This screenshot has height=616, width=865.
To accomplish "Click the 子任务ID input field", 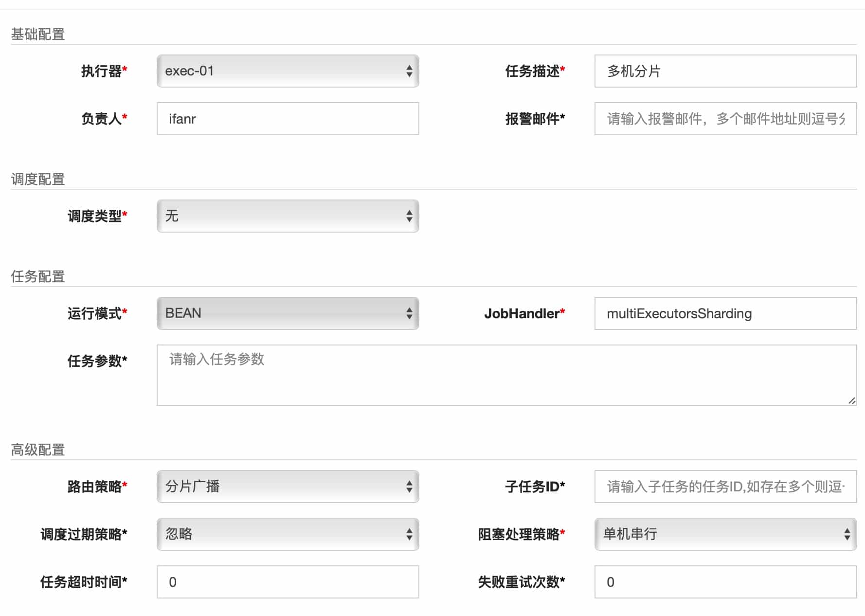I will click(x=725, y=487).
